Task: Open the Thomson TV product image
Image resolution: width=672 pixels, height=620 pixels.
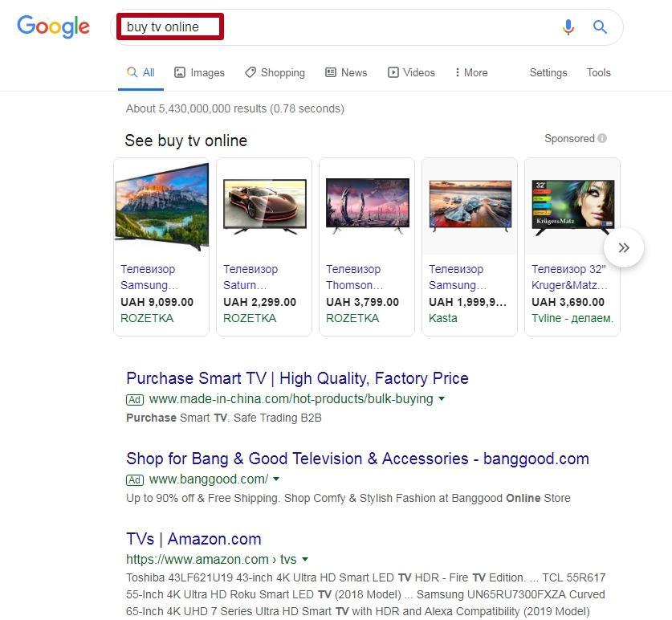Action: click(x=367, y=206)
